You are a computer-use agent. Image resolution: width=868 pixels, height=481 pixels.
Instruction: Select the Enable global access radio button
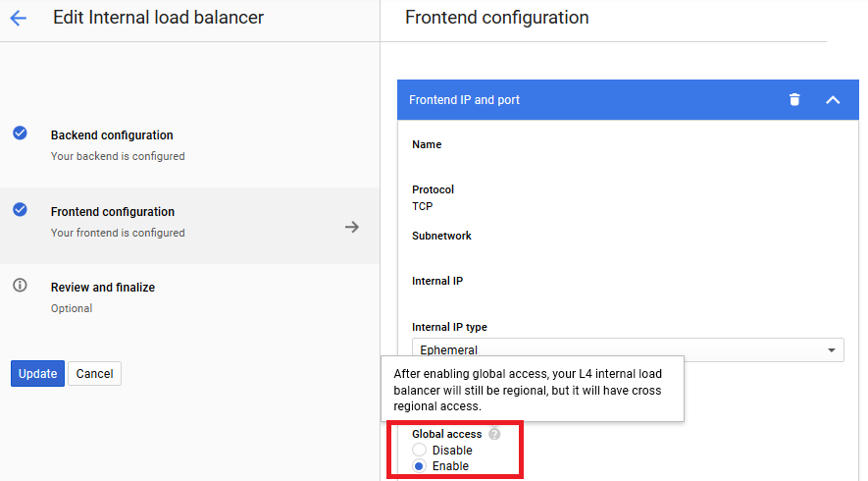[x=420, y=466]
